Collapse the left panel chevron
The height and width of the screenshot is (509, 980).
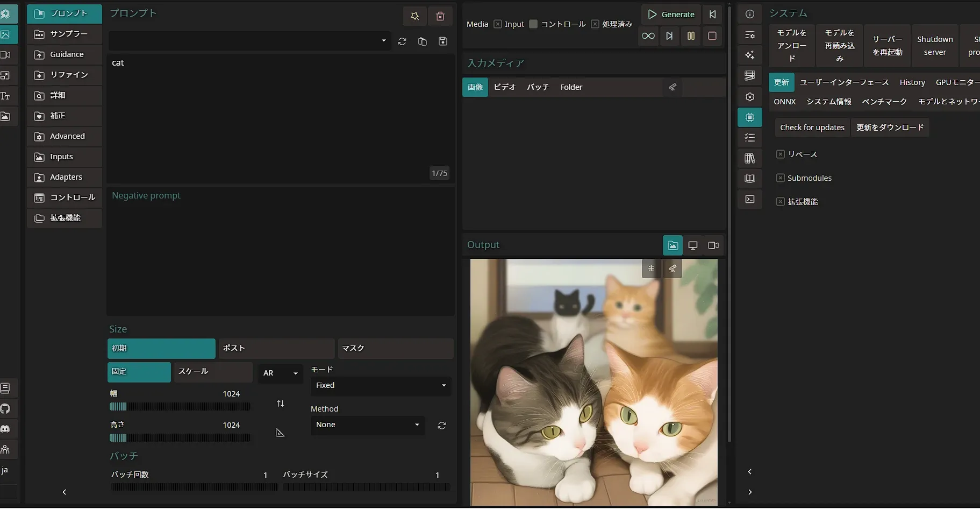click(x=65, y=492)
